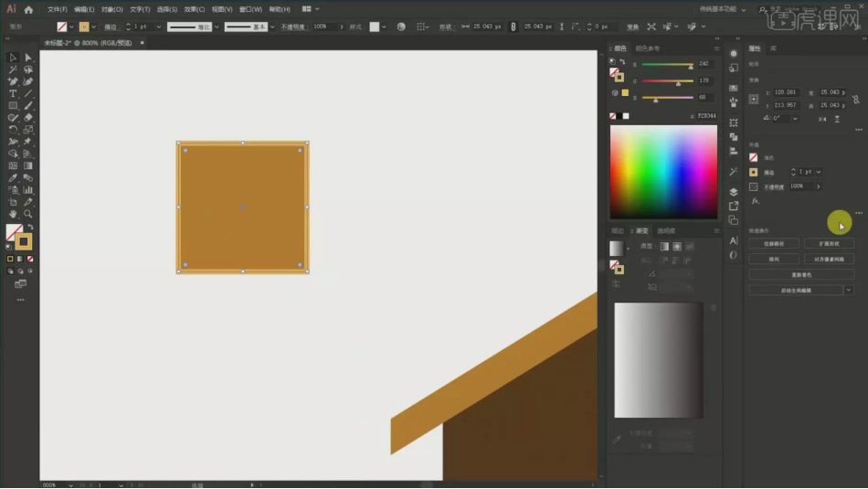Click the 扩展形状 button

(829, 244)
